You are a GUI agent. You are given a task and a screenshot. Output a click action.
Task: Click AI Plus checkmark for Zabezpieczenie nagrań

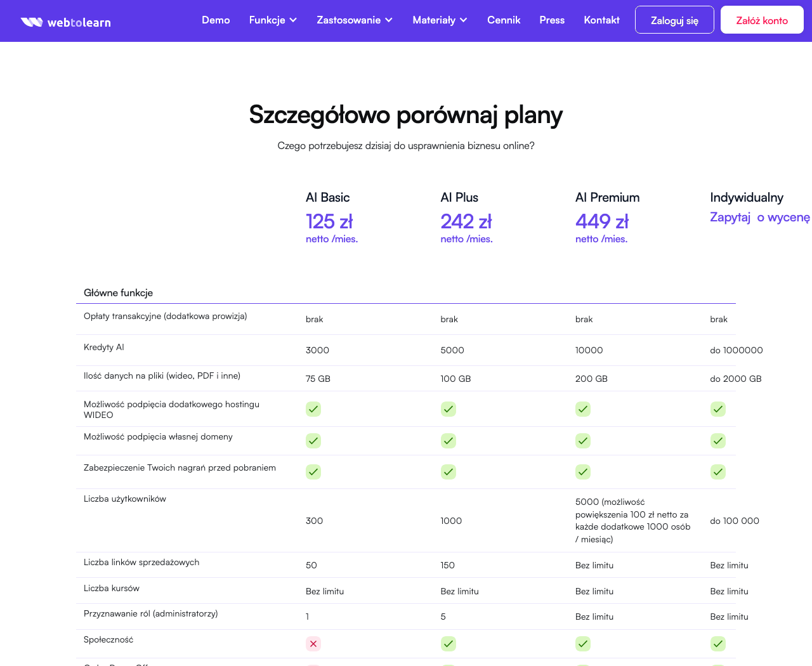[449, 472]
